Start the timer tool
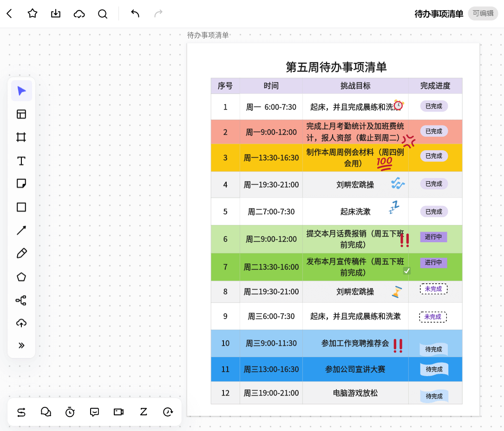 (70, 412)
